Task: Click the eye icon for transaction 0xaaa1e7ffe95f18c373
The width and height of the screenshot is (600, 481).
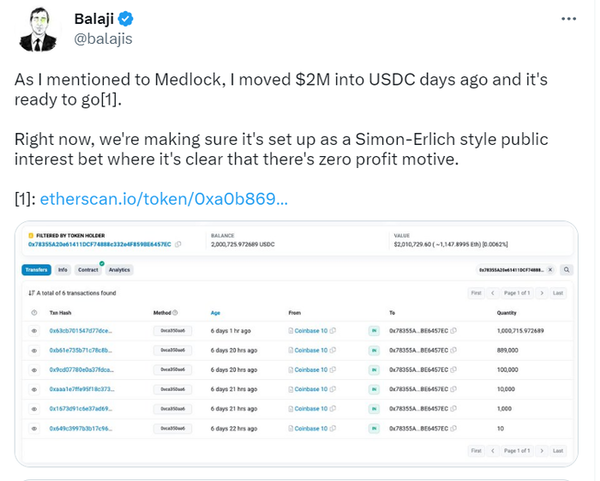Action: tap(35, 388)
